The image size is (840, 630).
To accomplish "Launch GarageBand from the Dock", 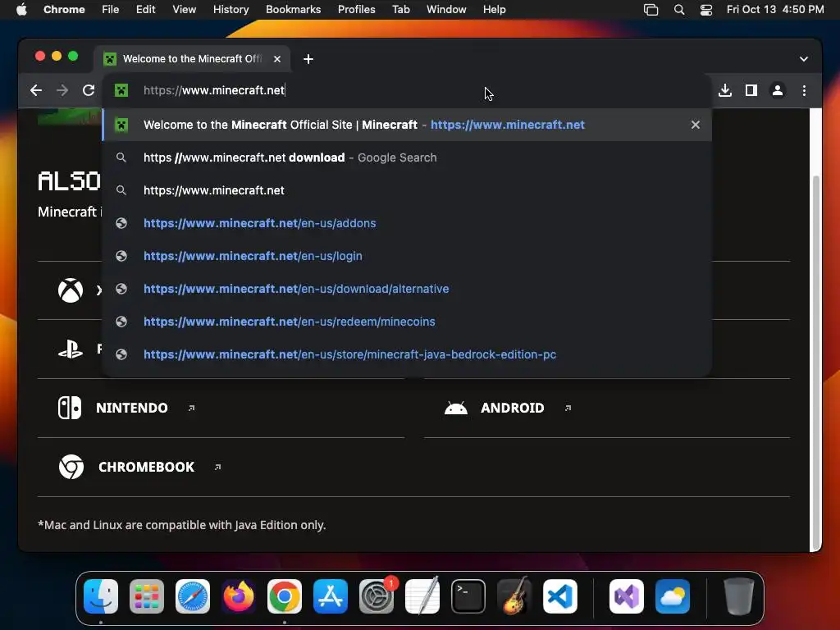I will (x=514, y=596).
